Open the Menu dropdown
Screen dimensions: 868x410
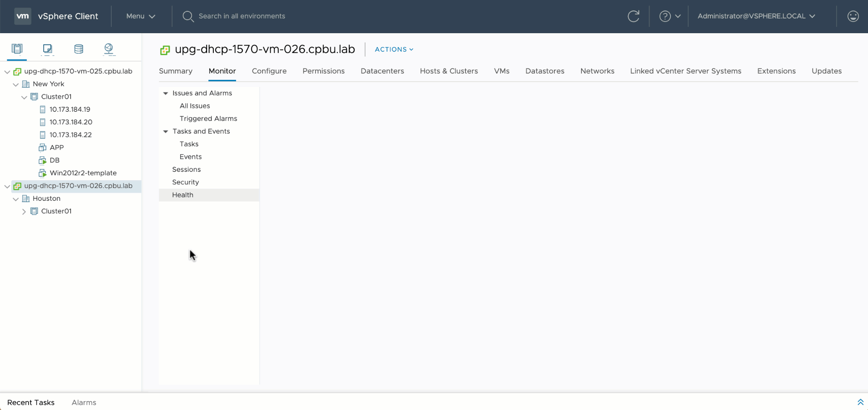[x=141, y=16]
